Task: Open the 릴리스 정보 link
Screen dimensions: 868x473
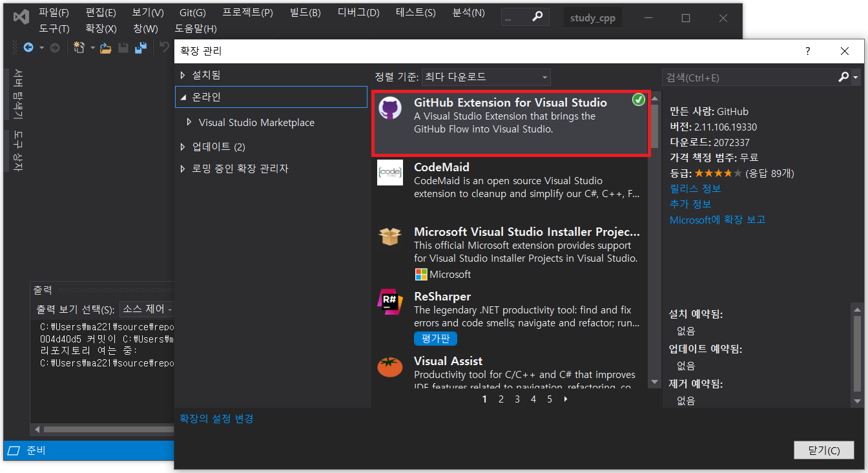Action: click(x=695, y=189)
